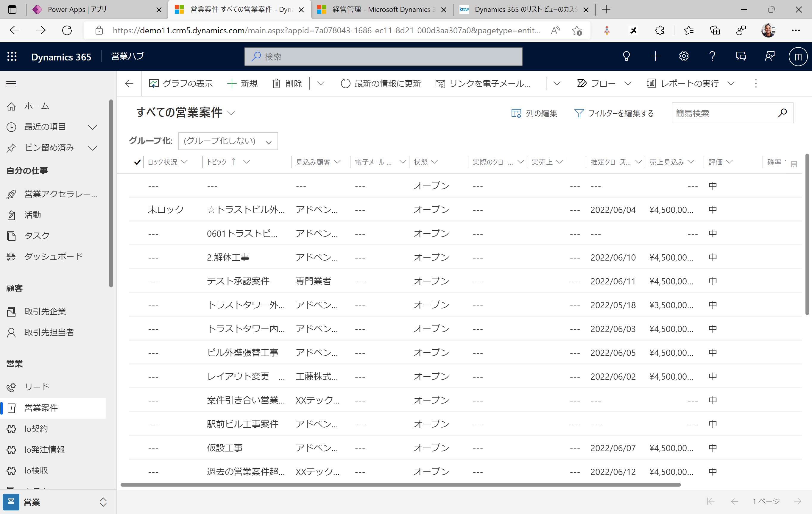Open 列の編集 column editor
This screenshot has width=812, height=514.
[534, 113]
